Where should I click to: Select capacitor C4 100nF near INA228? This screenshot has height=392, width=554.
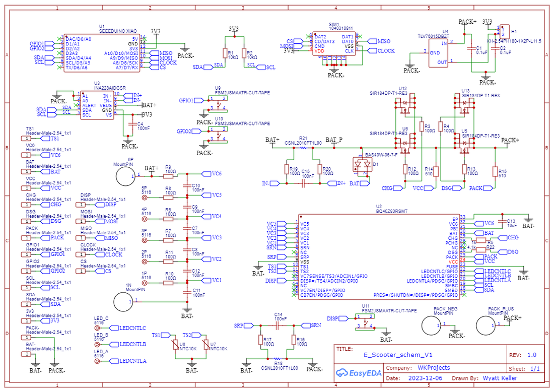click(132, 124)
